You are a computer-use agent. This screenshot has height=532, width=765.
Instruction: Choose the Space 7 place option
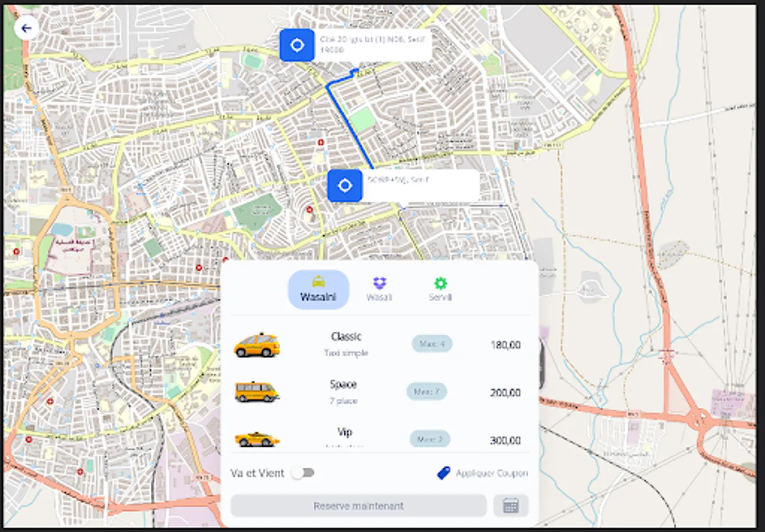[x=378, y=392]
